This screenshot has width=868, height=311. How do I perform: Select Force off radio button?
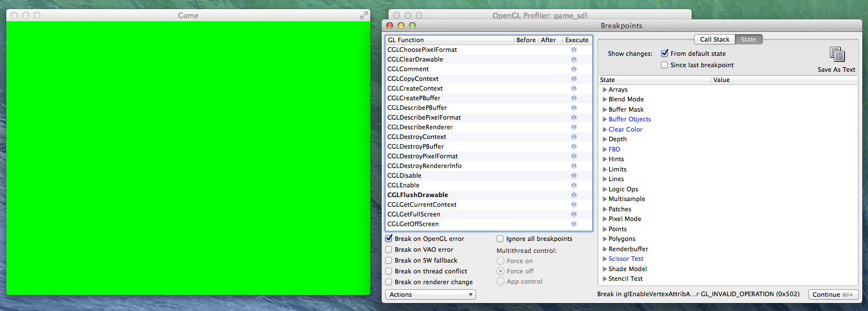501,271
